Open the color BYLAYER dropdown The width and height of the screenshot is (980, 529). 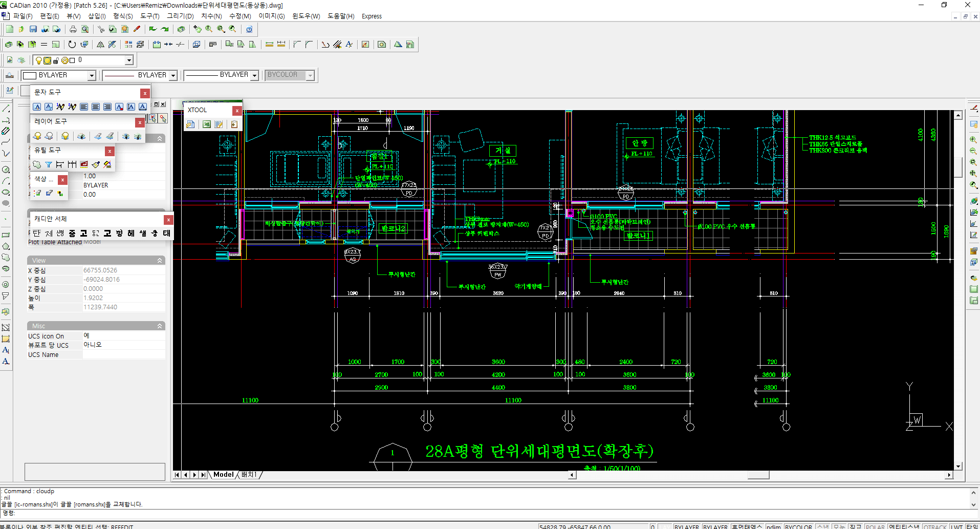[92, 75]
